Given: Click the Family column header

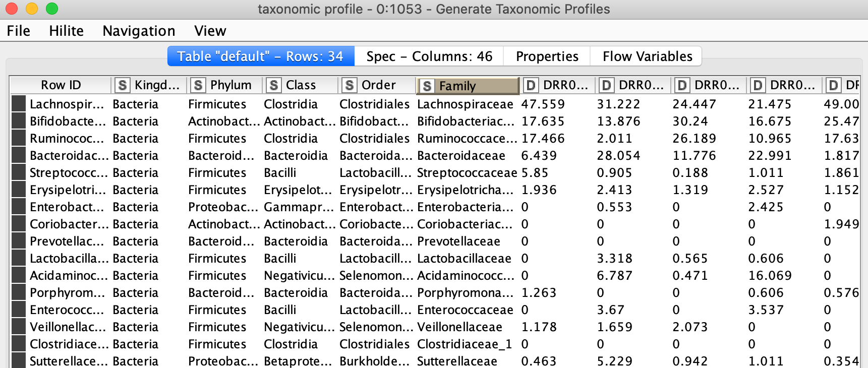Looking at the screenshot, I should 468,86.
